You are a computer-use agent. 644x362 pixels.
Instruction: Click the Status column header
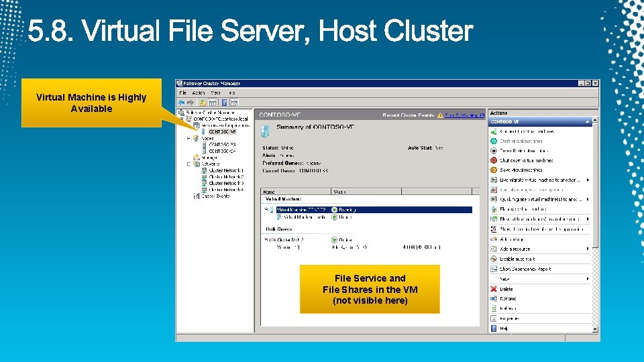366,192
